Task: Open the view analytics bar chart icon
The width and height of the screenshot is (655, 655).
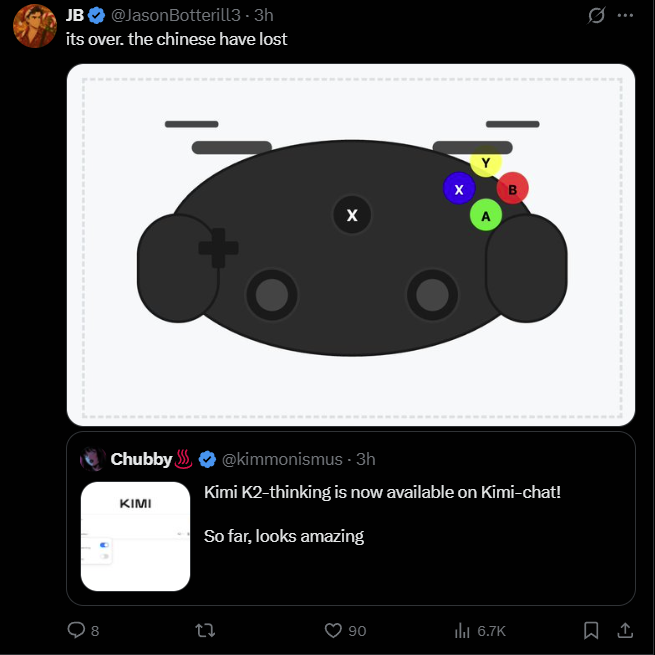Action: click(x=462, y=630)
